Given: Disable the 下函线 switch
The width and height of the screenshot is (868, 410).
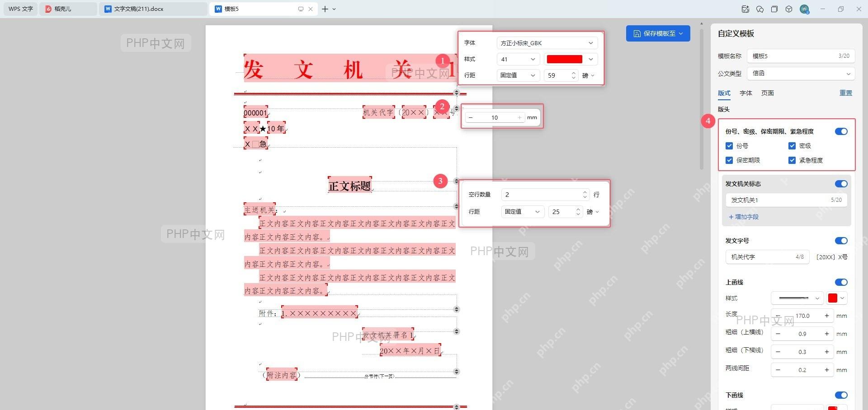Looking at the screenshot, I should (x=841, y=395).
